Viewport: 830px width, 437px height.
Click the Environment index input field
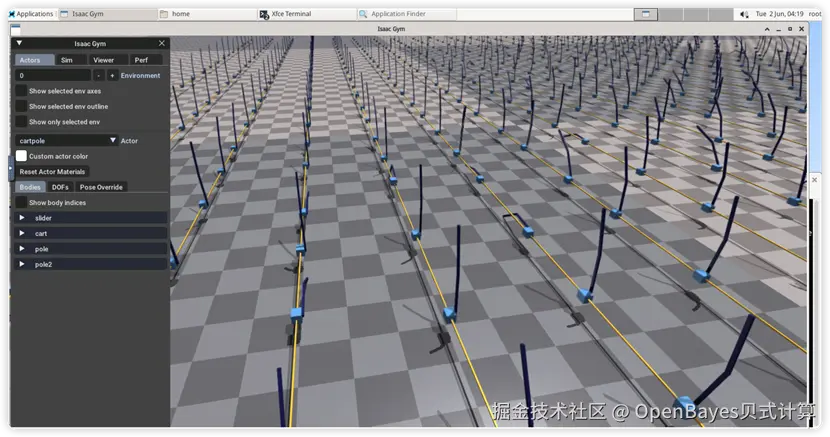pos(53,76)
